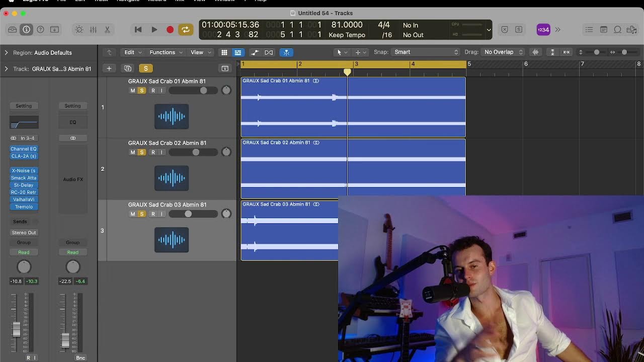
Task: Click the red Record button
Action: click(x=170, y=30)
